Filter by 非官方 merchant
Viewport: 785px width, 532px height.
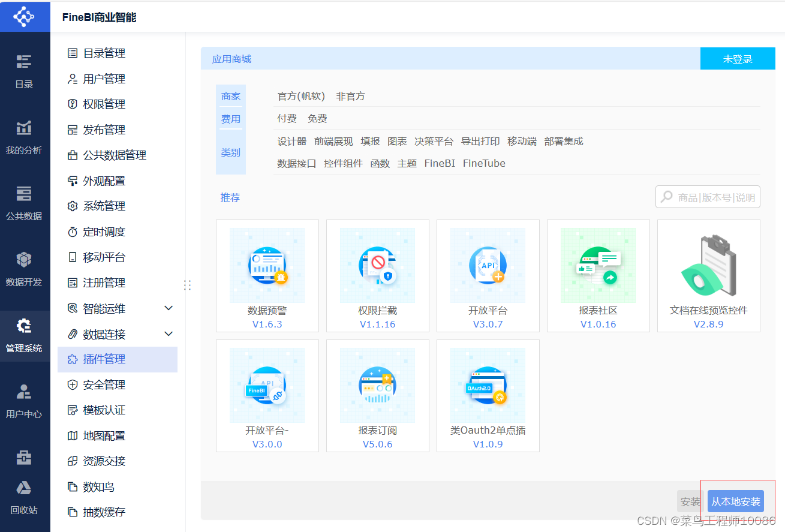pos(350,97)
